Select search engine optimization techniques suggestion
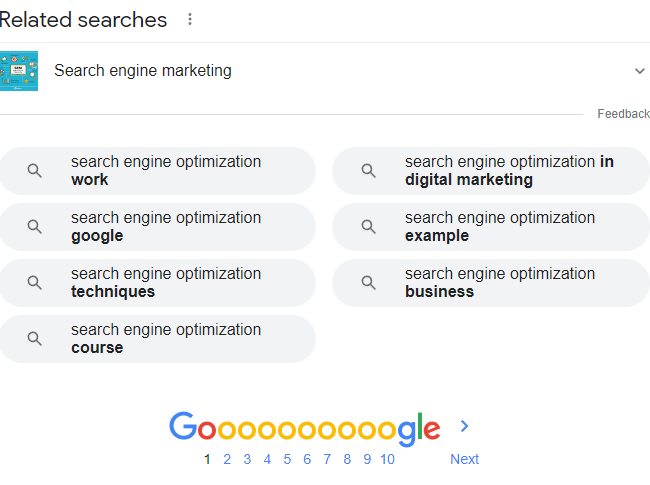The height and width of the screenshot is (485, 650). pyautogui.click(x=158, y=283)
